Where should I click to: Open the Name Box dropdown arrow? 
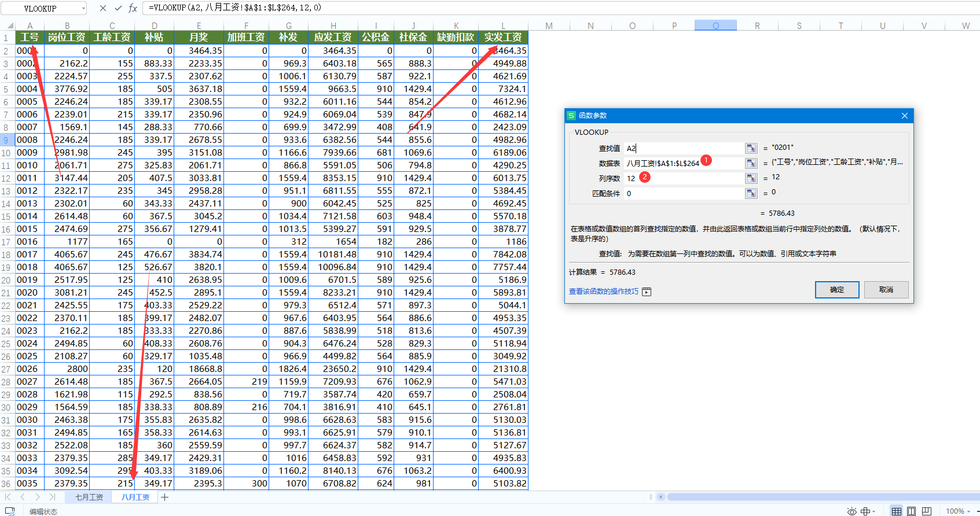tap(83, 8)
